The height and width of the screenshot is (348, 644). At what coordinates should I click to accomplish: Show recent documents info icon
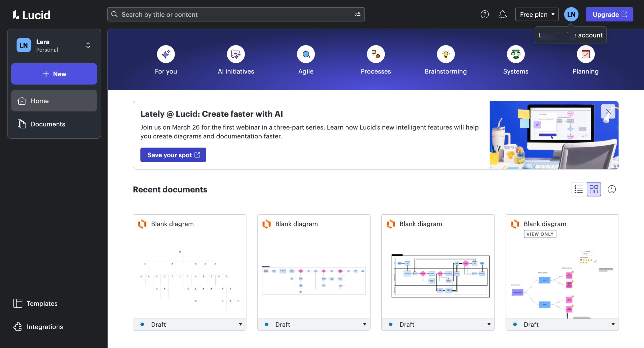612,189
